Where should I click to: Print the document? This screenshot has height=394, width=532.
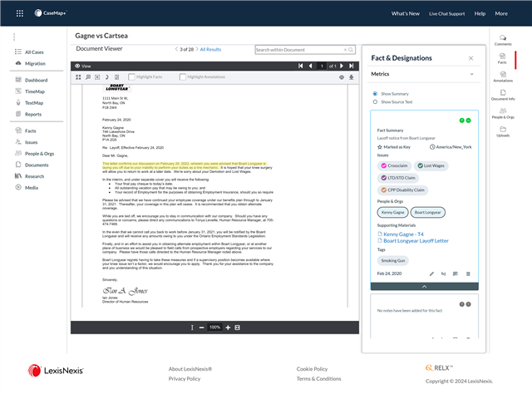342,77
